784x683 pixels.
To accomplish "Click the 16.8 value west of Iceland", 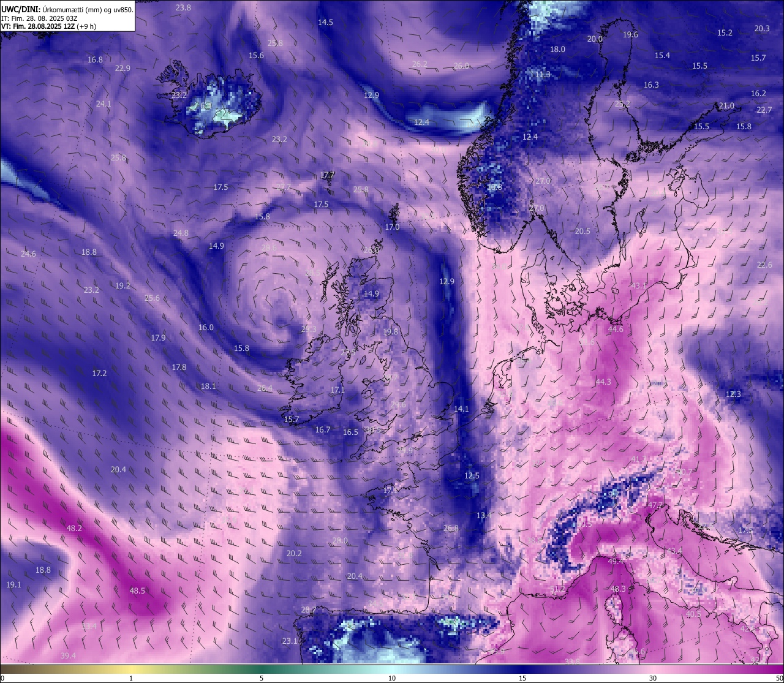I will click(95, 59).
